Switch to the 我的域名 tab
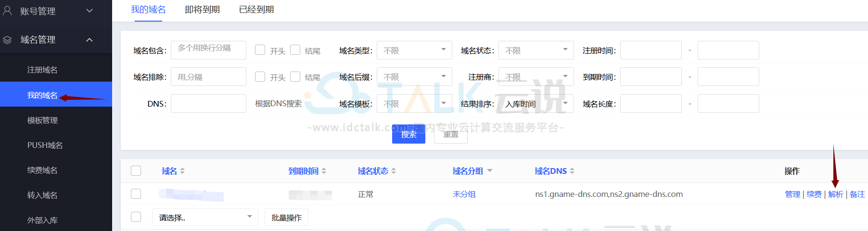The image size is (868, 231). (x=148, y=10)
